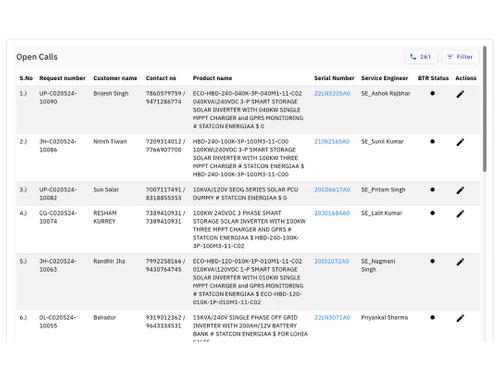Edit row for Sun Solar
500x375 pixels.
[460, 190]
